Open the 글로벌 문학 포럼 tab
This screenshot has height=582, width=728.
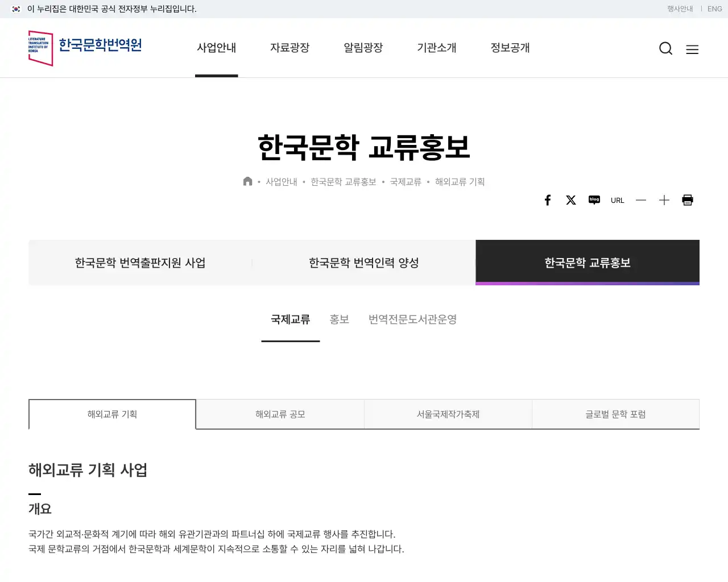point(615,414)
